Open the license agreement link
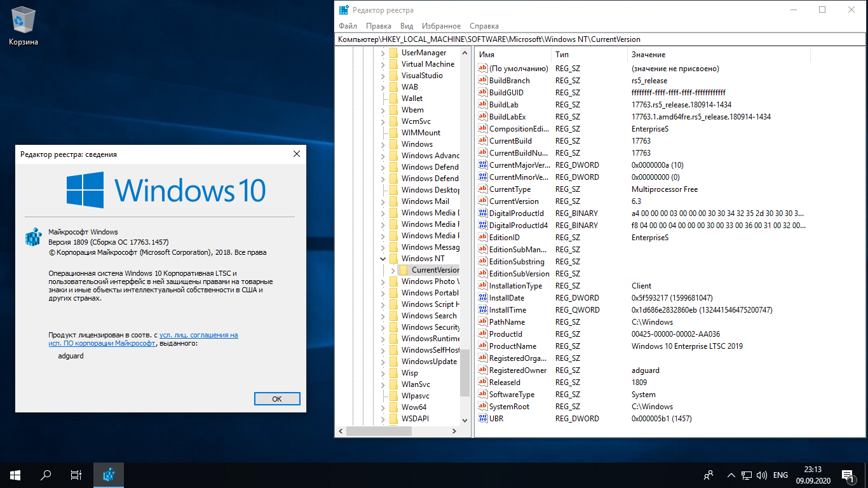This screenshot has width=868, height=488. click(x=144, y=339)
